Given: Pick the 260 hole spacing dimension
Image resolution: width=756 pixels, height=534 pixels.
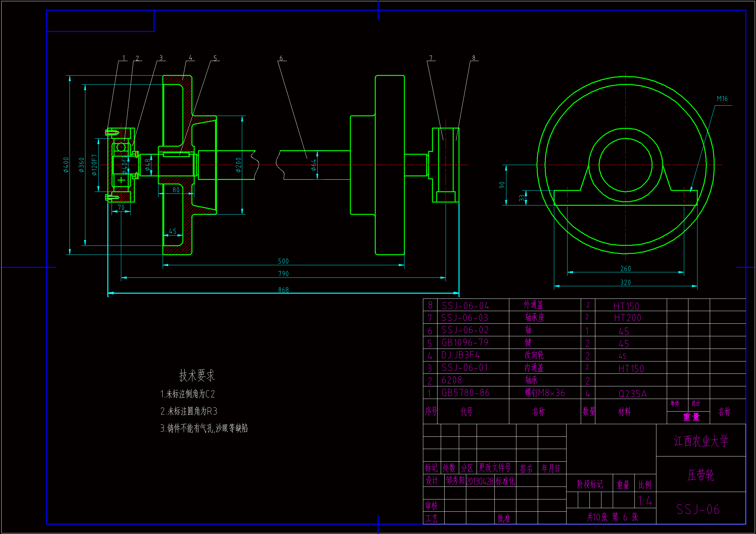Looking at the screenshot, I should 625,268.
